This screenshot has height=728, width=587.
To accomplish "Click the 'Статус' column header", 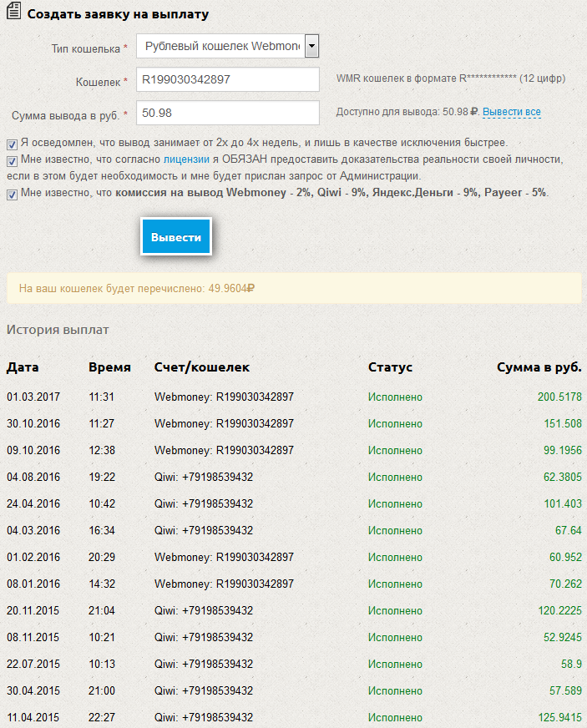I will pos(390,367).
